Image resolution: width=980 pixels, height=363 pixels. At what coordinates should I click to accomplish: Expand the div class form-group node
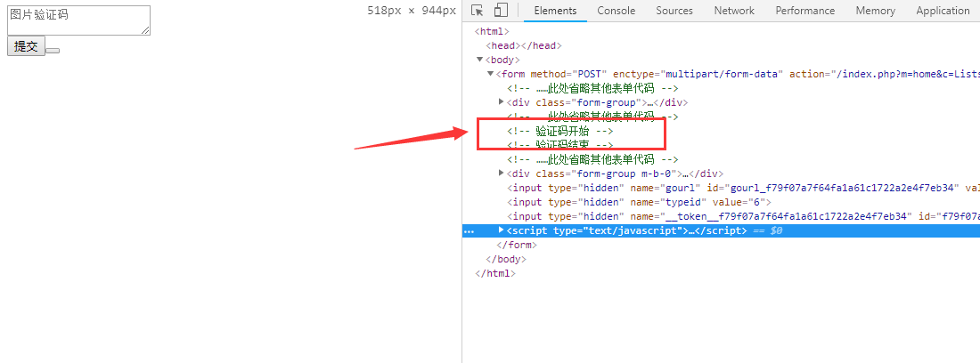[502, 102]
